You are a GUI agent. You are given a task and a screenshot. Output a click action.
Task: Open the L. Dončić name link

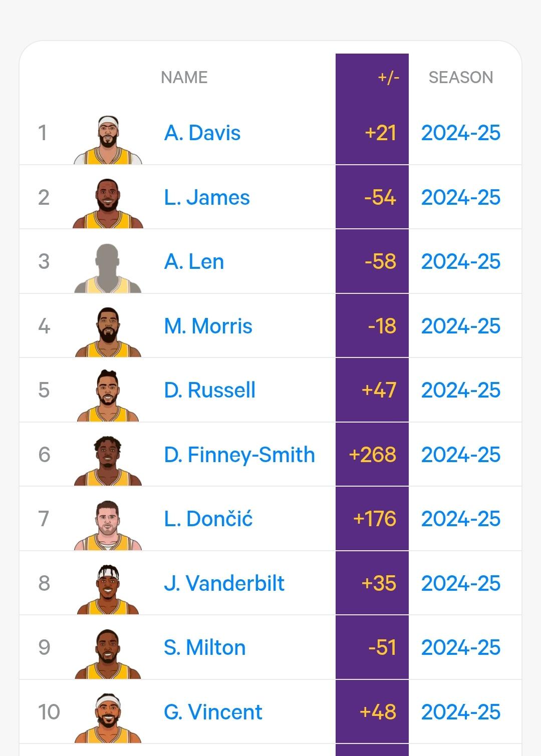[208, 519]
